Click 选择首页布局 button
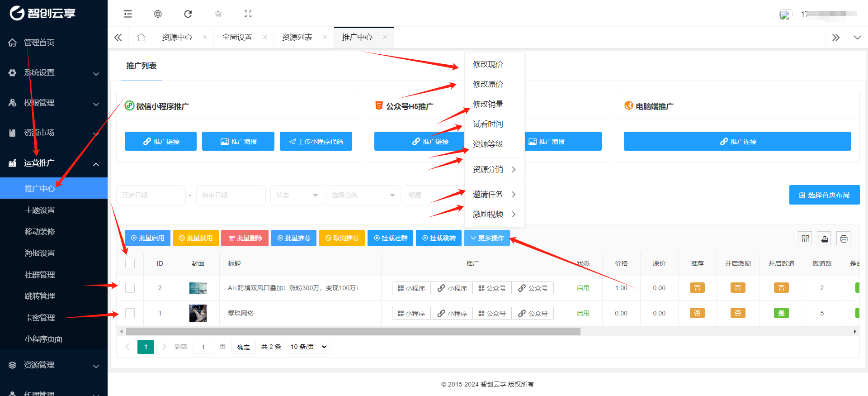Viewport: 868px width, 396px height. (824, 195)
